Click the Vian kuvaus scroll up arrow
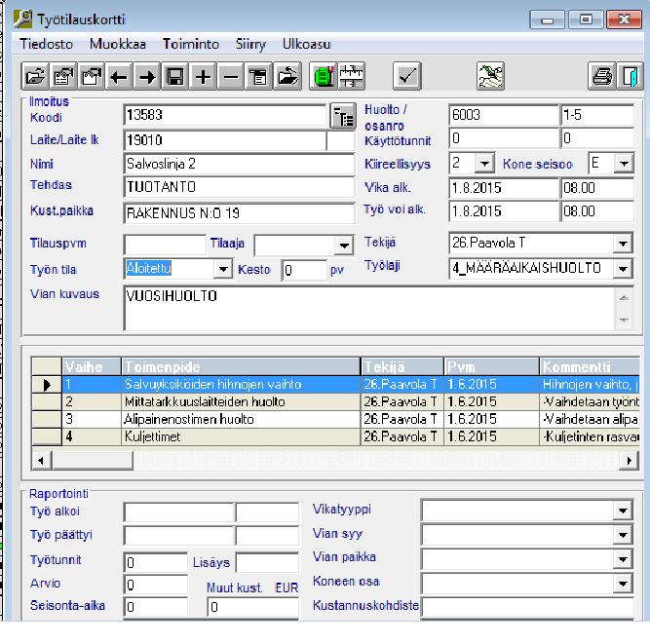This screenshot has height=644, width=650. click(x=624, y=298)
